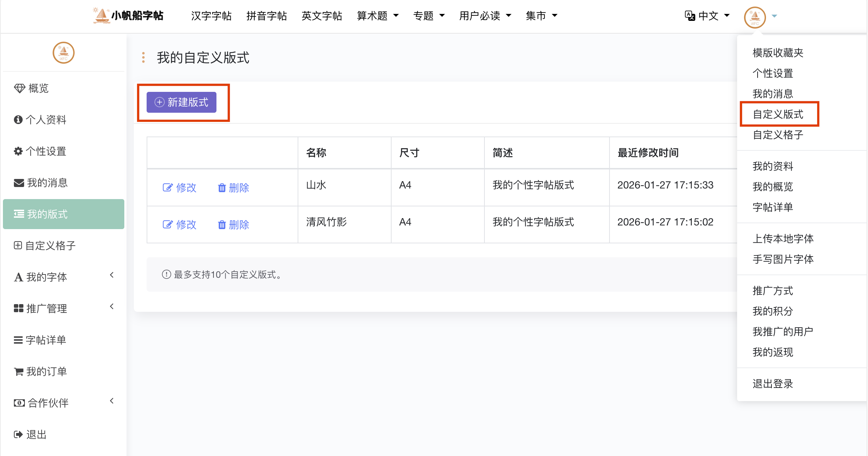
Task: Click the three-dot icon beside page title
Action: click(x=143, y=57)
